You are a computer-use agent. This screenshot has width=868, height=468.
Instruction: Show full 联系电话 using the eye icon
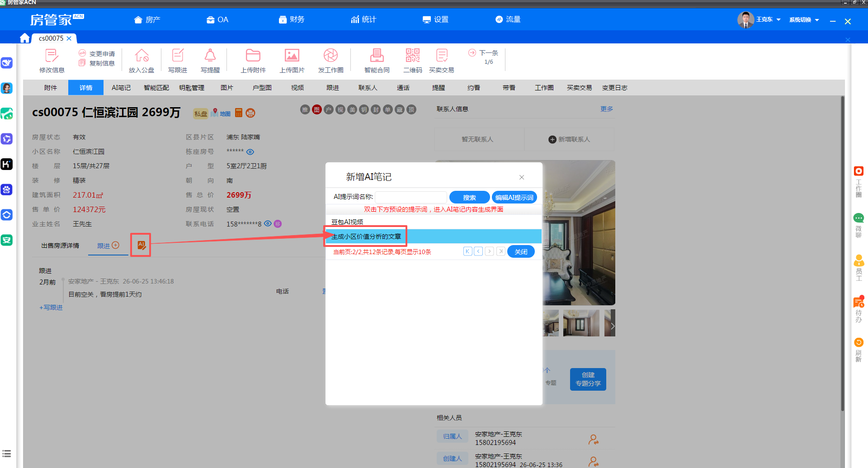click(x=268, y=223)
